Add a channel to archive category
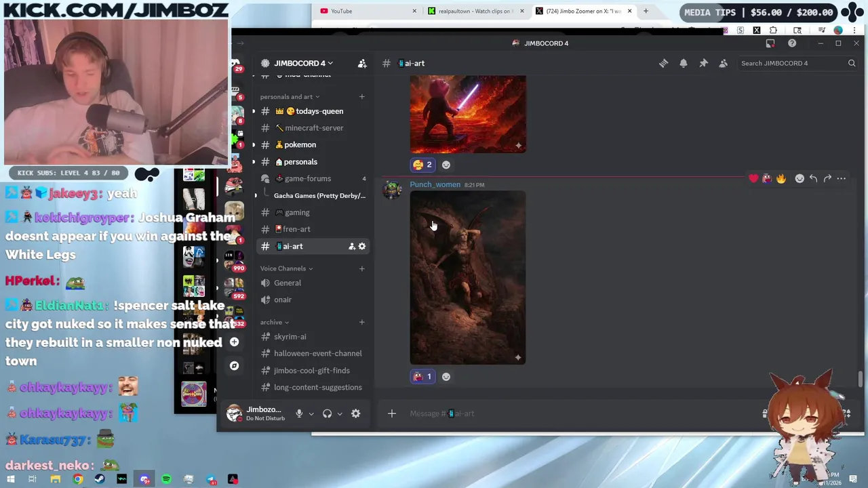Screen dimensions: 868x488 pyautogui.click(x=361, y=322)
